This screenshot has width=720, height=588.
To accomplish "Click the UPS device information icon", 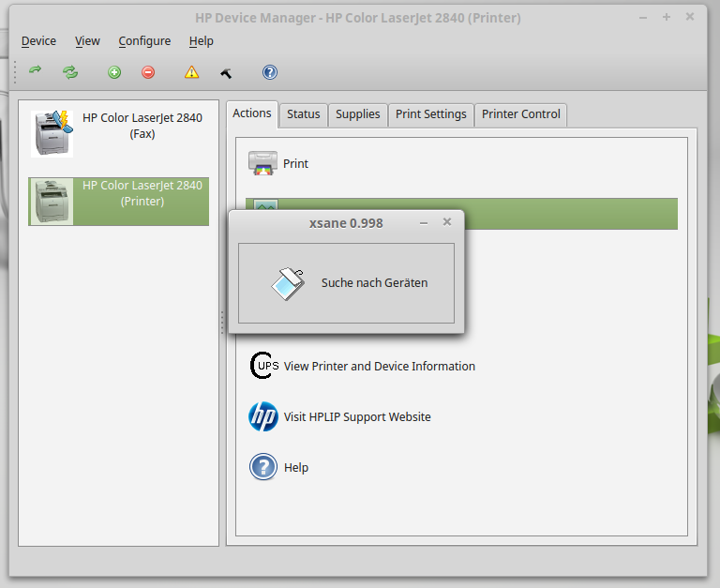I will point(264,366).
